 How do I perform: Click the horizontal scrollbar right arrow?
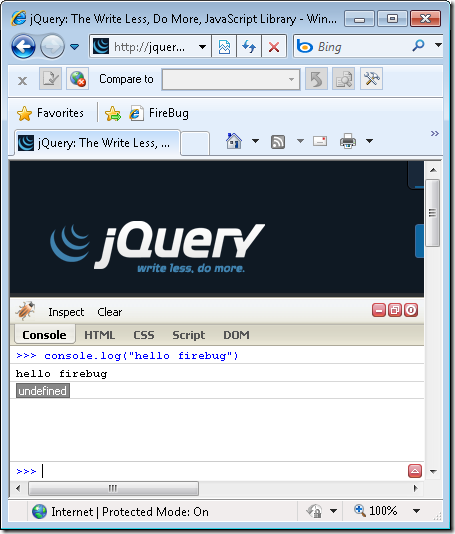415,488
